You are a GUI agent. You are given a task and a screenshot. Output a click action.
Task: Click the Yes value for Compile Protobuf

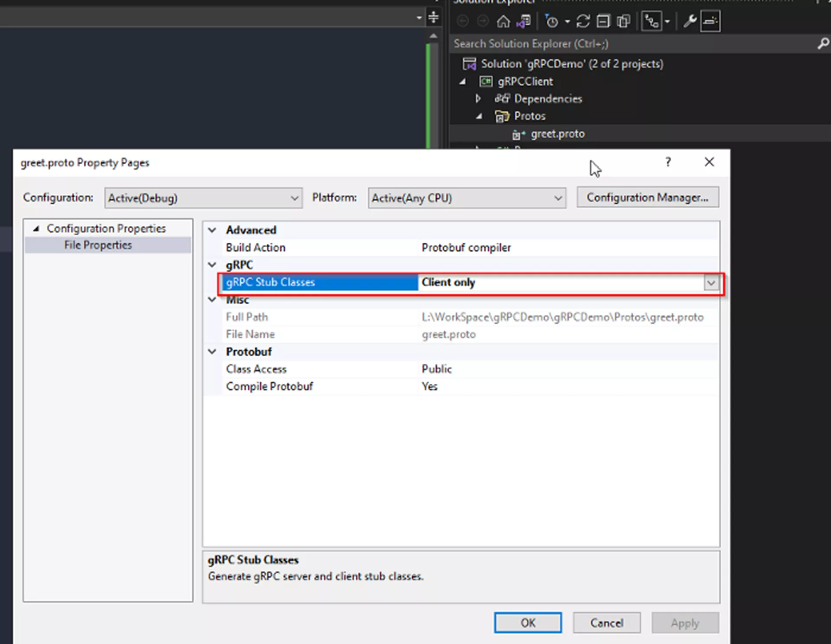click(x=429, y=386)
